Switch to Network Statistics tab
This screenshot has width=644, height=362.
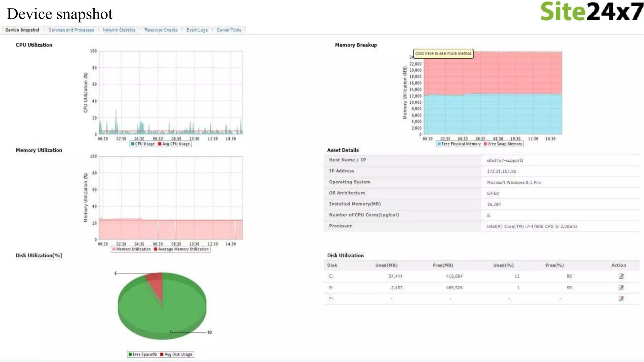119,30
